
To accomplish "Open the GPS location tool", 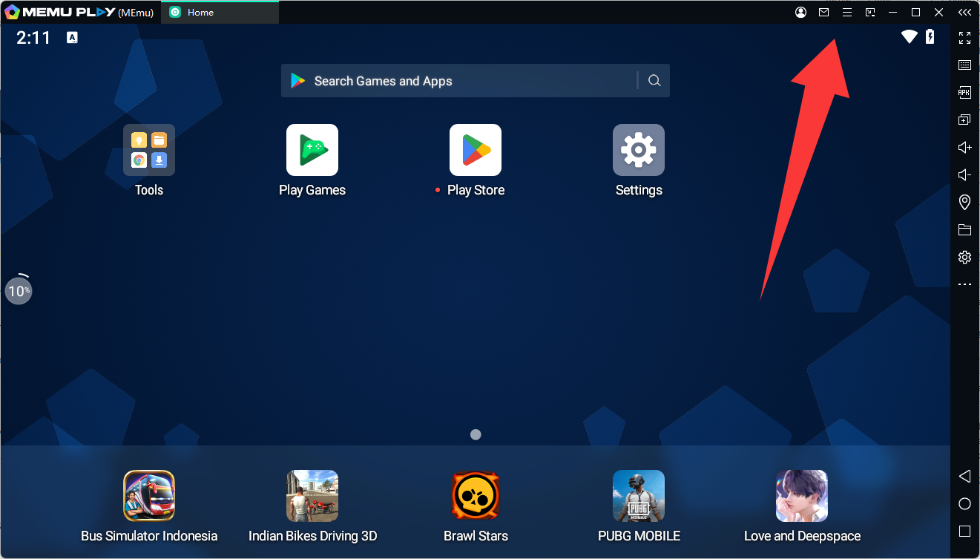I will pyautogui.click(x=964, y=202).
